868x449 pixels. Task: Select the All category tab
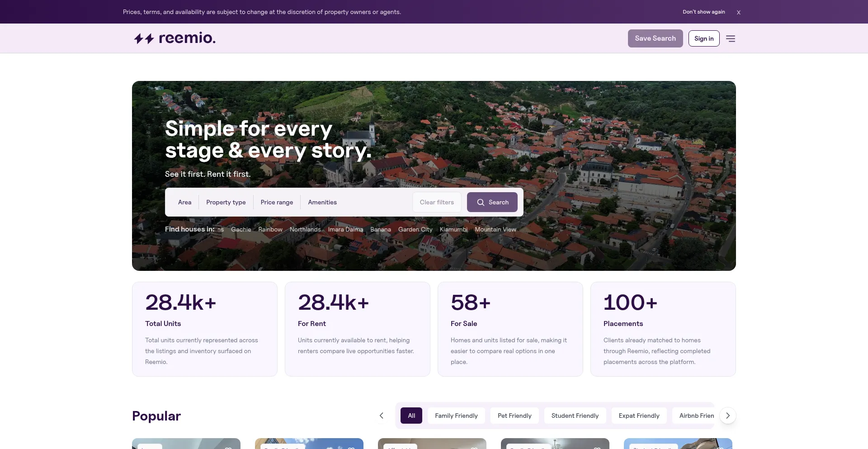411,416
